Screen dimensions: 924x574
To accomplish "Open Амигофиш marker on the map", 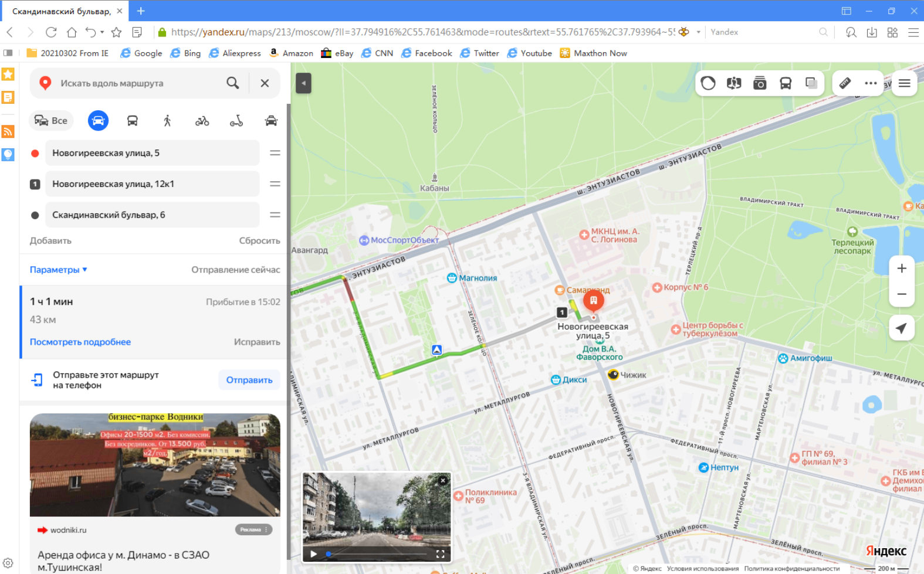I will pyautogui.click(x=783, y=358).
